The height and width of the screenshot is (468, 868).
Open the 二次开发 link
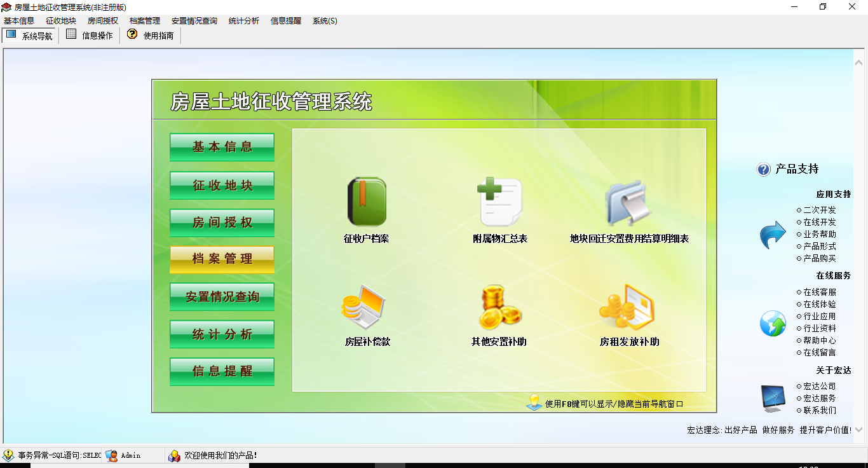click(x=820, y=210)
